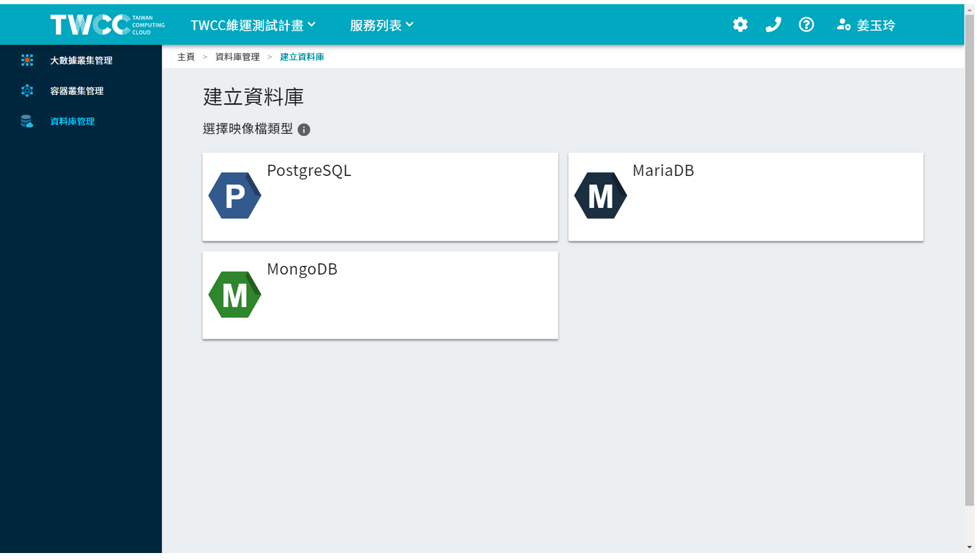977x560 pixels.
Task: Go to 主頁 in the breadcrumb
Action: [186, 57]
